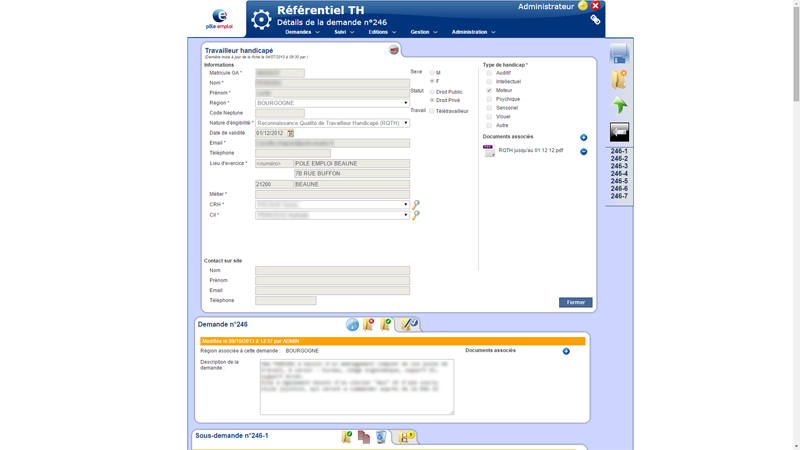Click the Contact sur site Nom field
Screen dimensions: 800x450
[x=332, y=271]
